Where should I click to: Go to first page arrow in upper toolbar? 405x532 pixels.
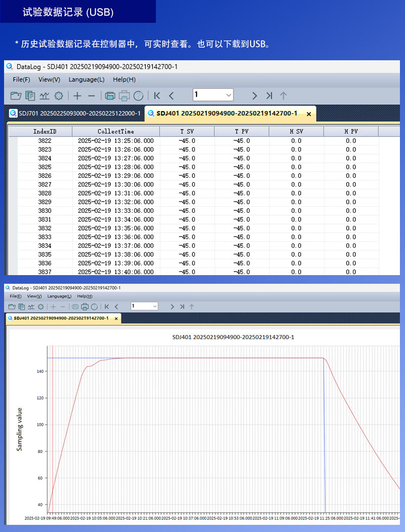(157, 96)
